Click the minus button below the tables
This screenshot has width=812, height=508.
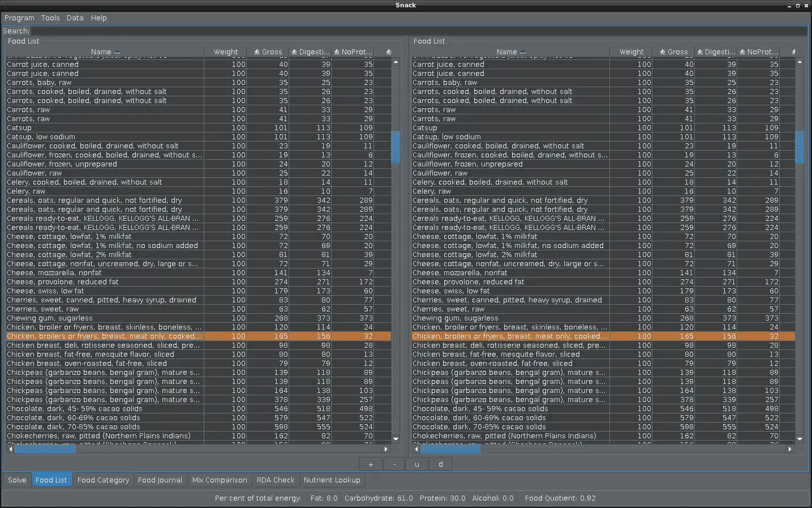394,464
